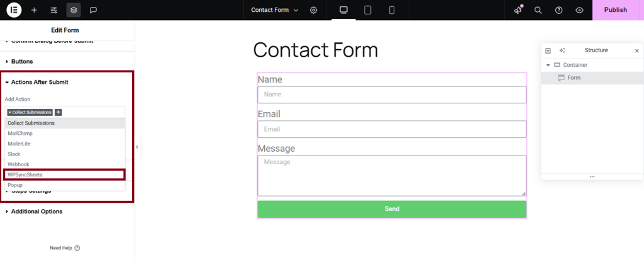The width and height of the screenshot is (644, 262).
Task: Open page settings gear icon
Action: 314,10
